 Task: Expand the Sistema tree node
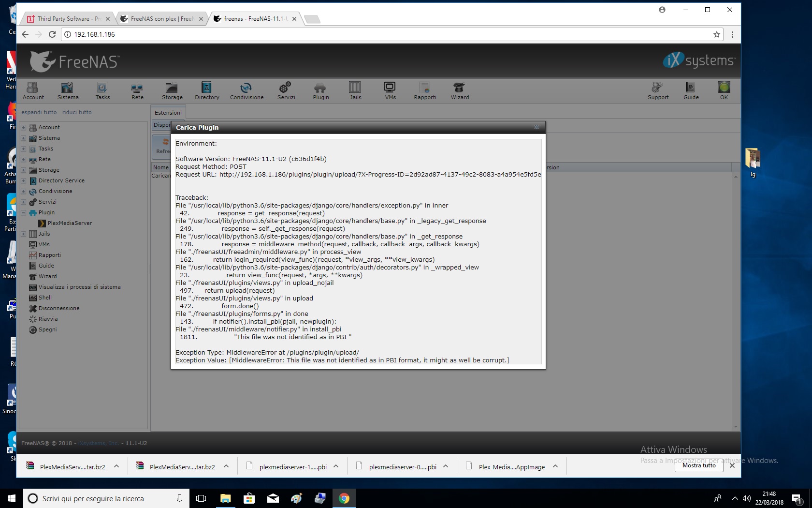[23, 138]
